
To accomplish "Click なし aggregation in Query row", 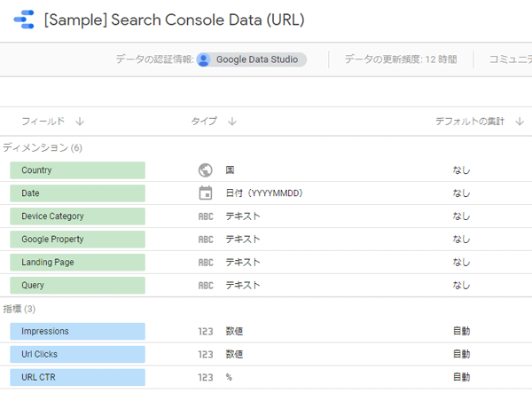I will (x=461, y=286).
